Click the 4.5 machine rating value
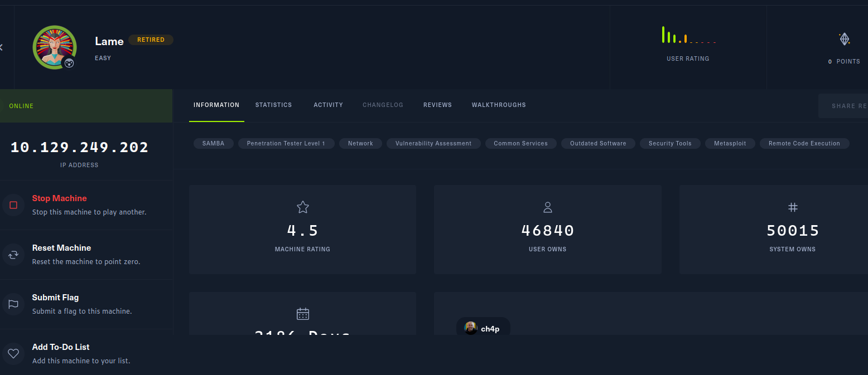Screen dimensions: 868x375 [x=303, y=231]
